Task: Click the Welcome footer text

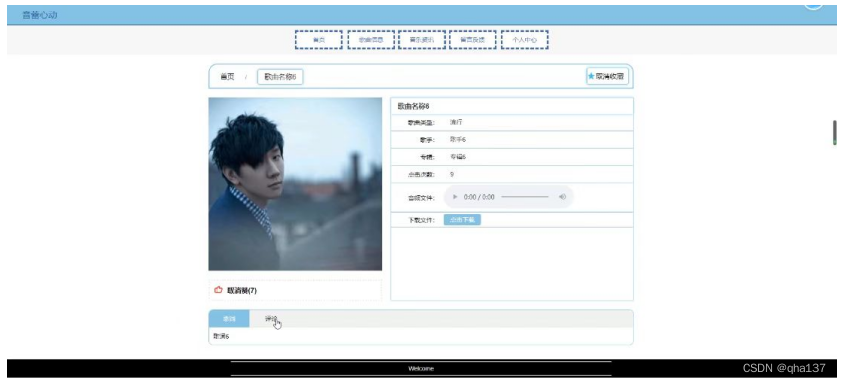Action: 421,368
